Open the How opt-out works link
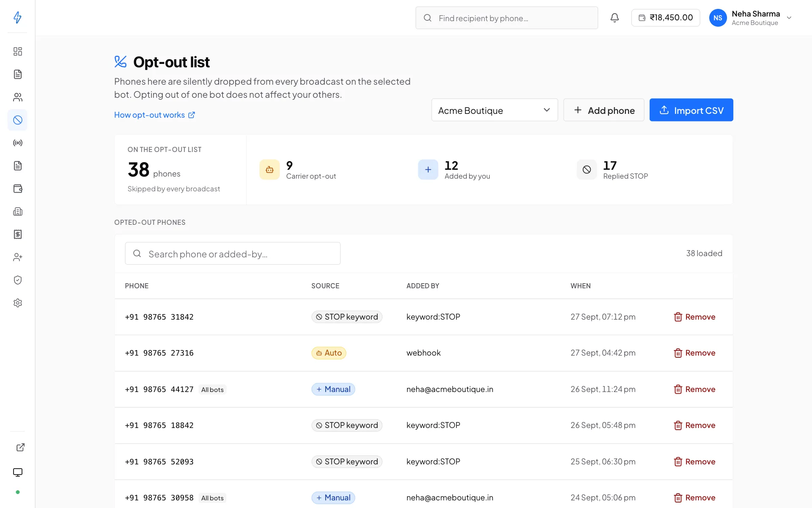The image size is (812, 508). 154,115
